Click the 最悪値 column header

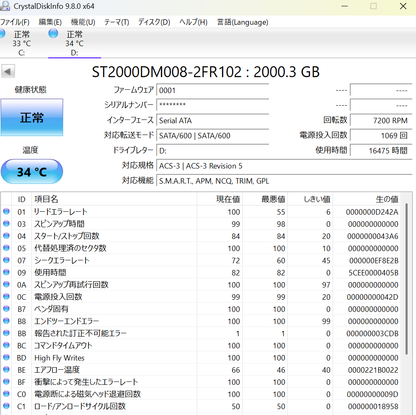tap(265, 199)
